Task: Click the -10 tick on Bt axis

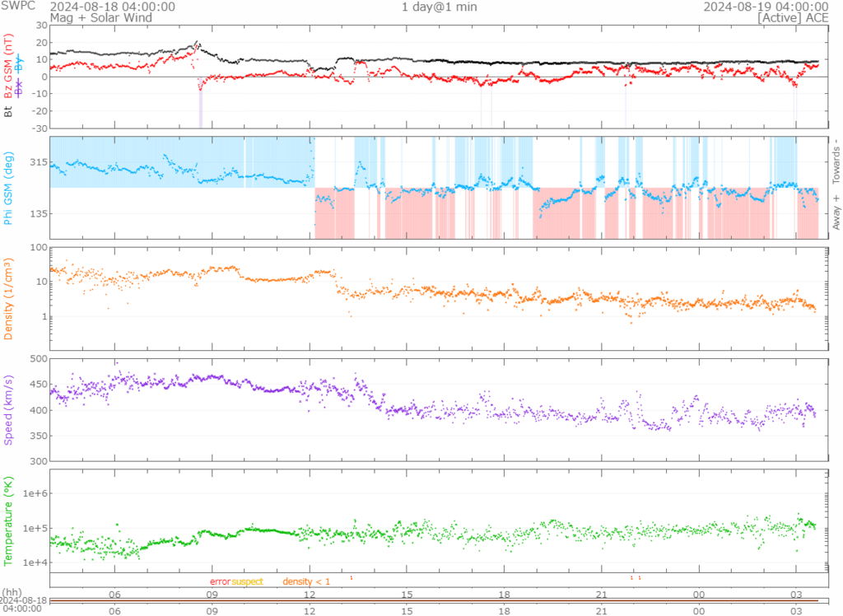Action: [x=40, y=94]
